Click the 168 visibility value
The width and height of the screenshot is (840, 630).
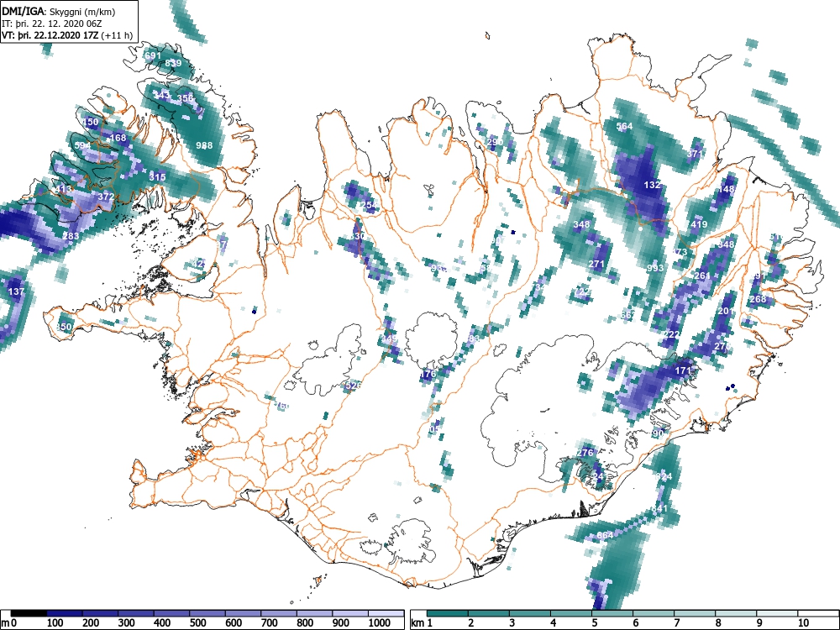118,138
